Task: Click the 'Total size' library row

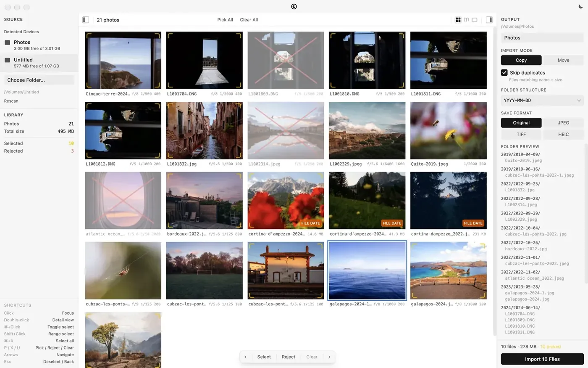Action: click(39, 131)
